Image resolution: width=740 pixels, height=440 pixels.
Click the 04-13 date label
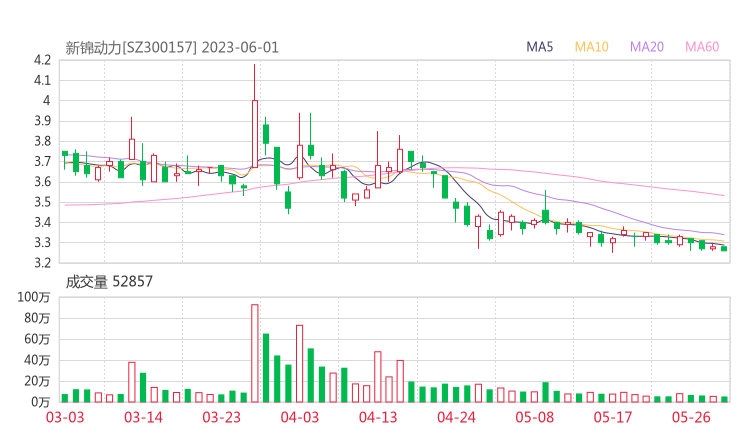click(x=378, y=417)
